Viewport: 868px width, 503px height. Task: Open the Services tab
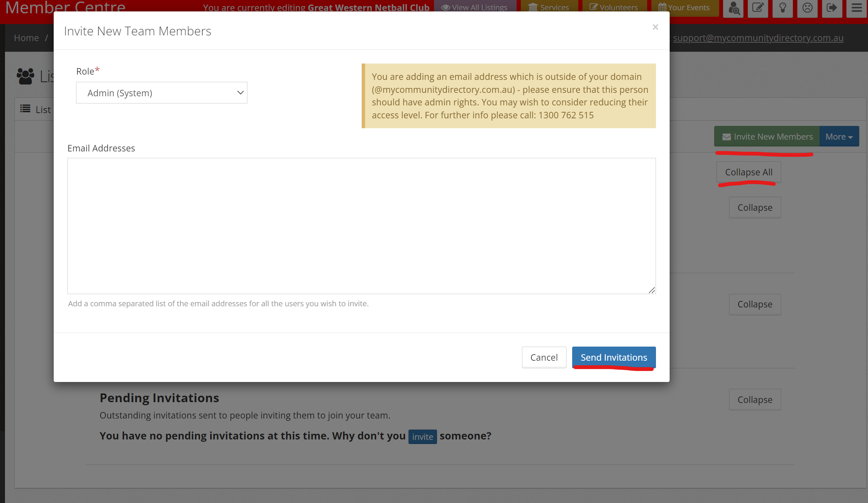[x=549, y=8]
